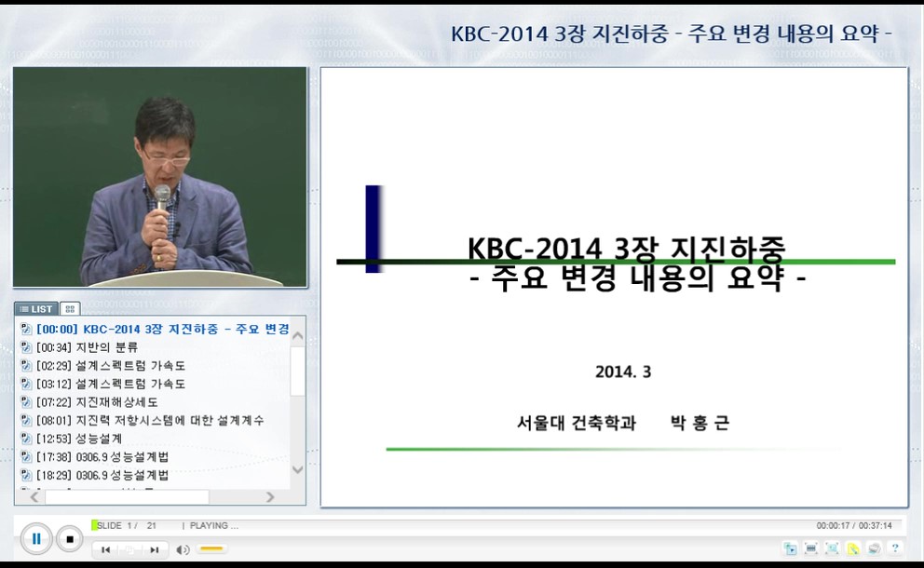Click the printer icon to print slides
924x568 pixels.
(874, 548)
